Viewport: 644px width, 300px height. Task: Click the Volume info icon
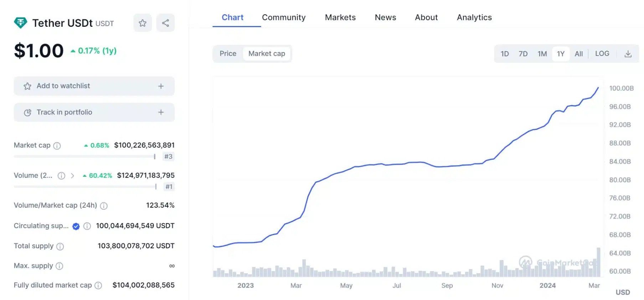[x=61, y=176]
